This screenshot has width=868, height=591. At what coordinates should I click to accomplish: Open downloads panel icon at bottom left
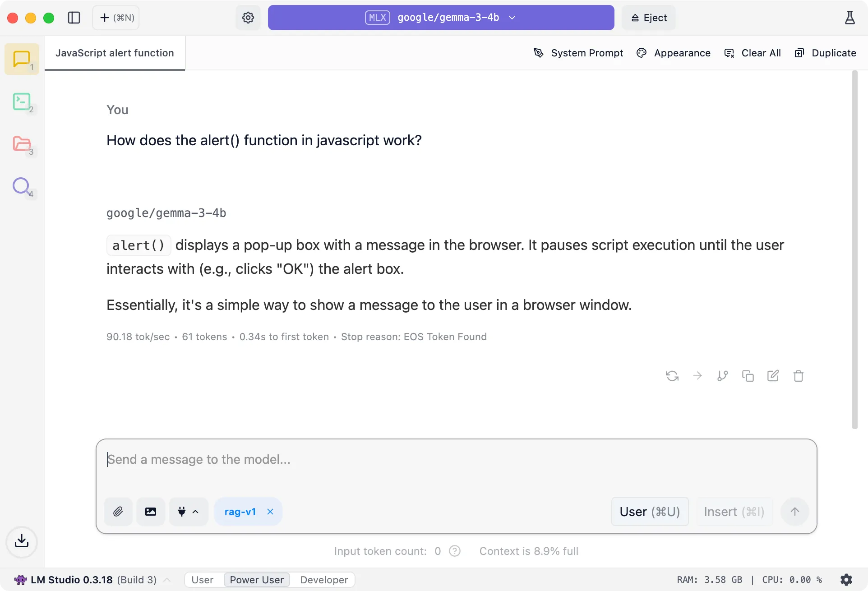tap(22, 541)
